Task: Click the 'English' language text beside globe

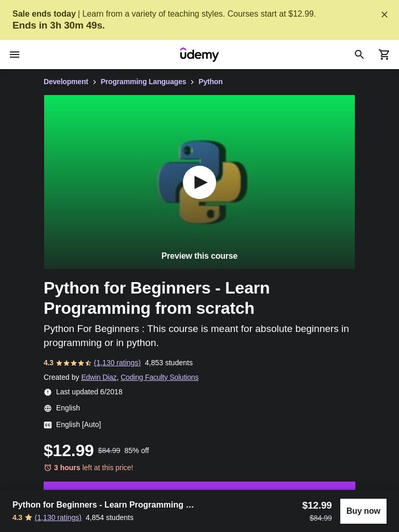Action: 68,408
